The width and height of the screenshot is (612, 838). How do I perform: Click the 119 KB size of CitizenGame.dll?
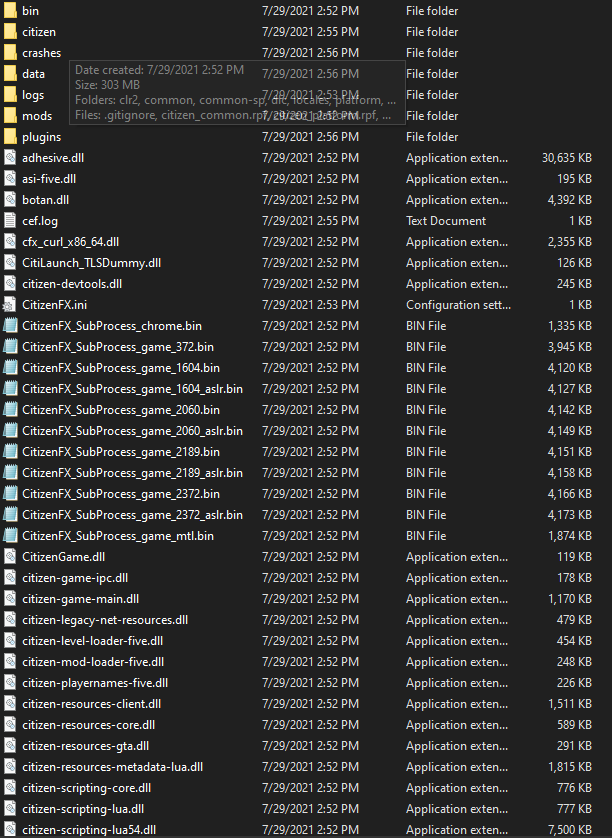tap(575, 557)
